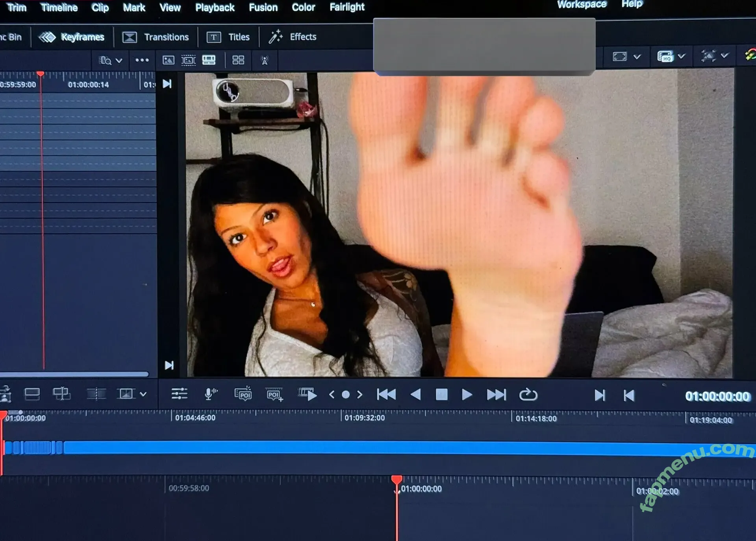Click the Play forward button
The height and width of the screenshot is (541, 756).
(467, 395)
